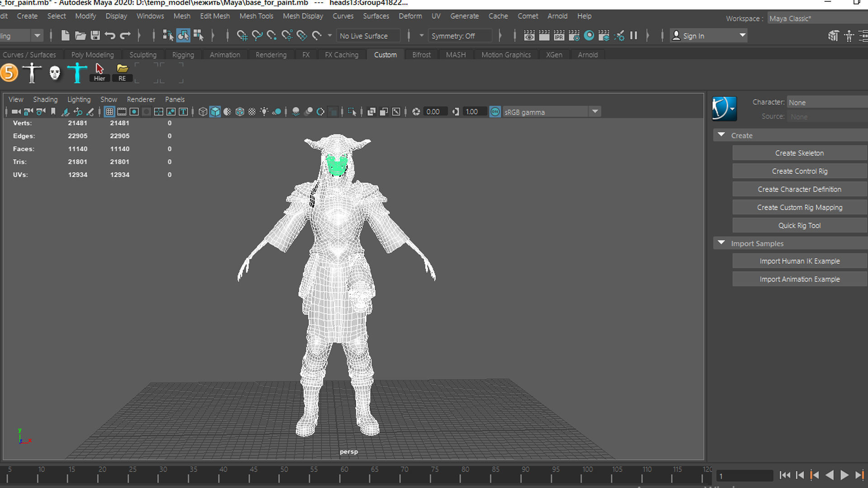This screenshot has height=488, width=868.
Task: Select by component type mode icon
Action: [198, 36]
